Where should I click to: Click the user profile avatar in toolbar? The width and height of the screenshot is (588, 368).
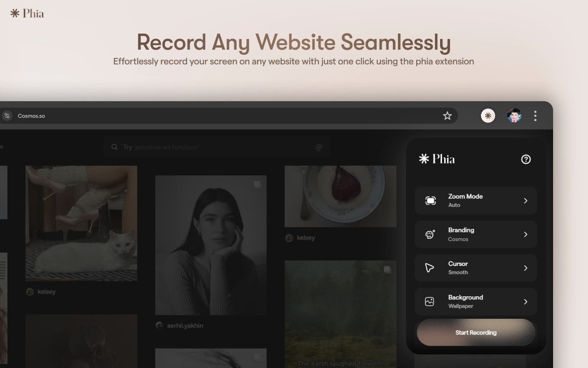(514, 116)
